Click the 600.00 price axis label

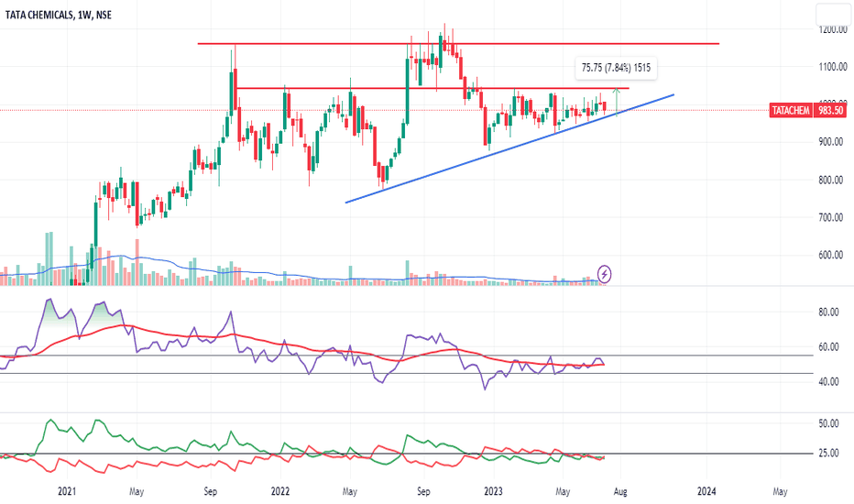click(x=832, y=255)
